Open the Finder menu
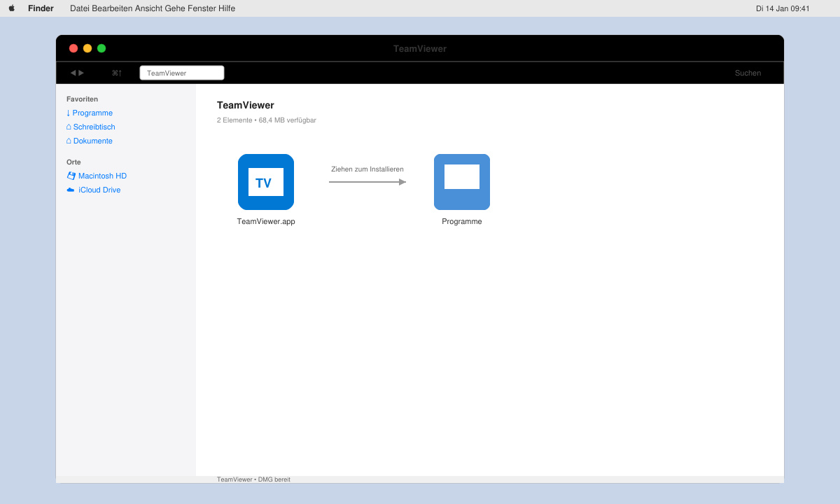840x504 pixels. pos(41,8)
